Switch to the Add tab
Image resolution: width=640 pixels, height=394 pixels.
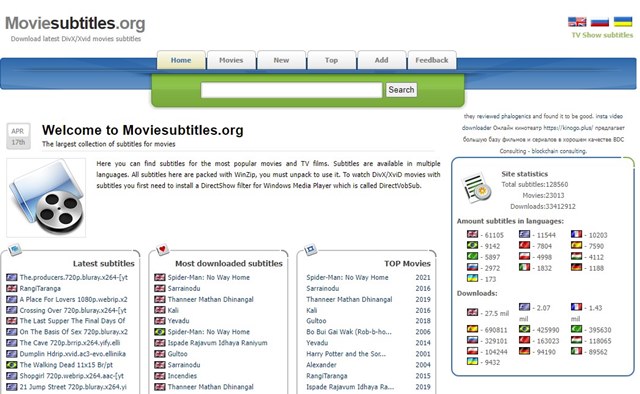click(382, 60)
